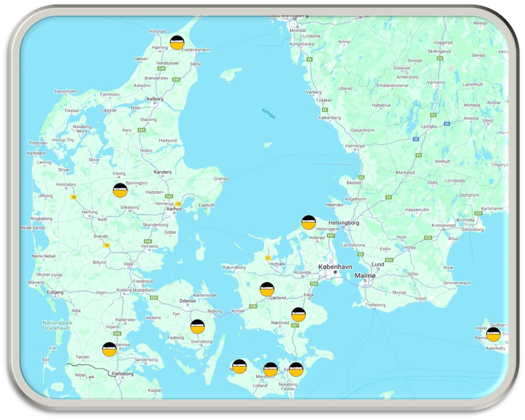Click the Viborg town label

click(119, 174)
